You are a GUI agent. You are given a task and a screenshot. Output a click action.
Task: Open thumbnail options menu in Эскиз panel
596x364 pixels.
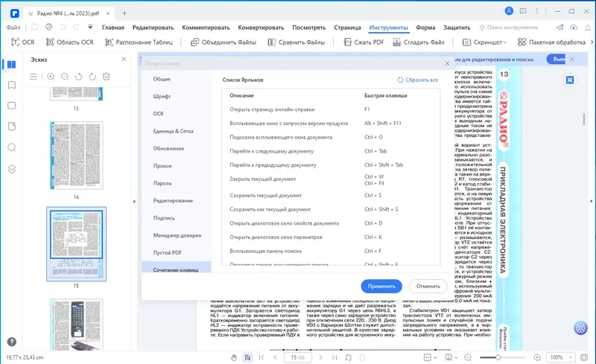click(x=33, y=77)
